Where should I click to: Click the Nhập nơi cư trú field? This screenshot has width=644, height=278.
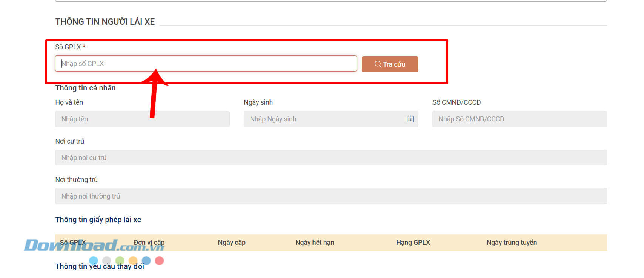[330, 157]
